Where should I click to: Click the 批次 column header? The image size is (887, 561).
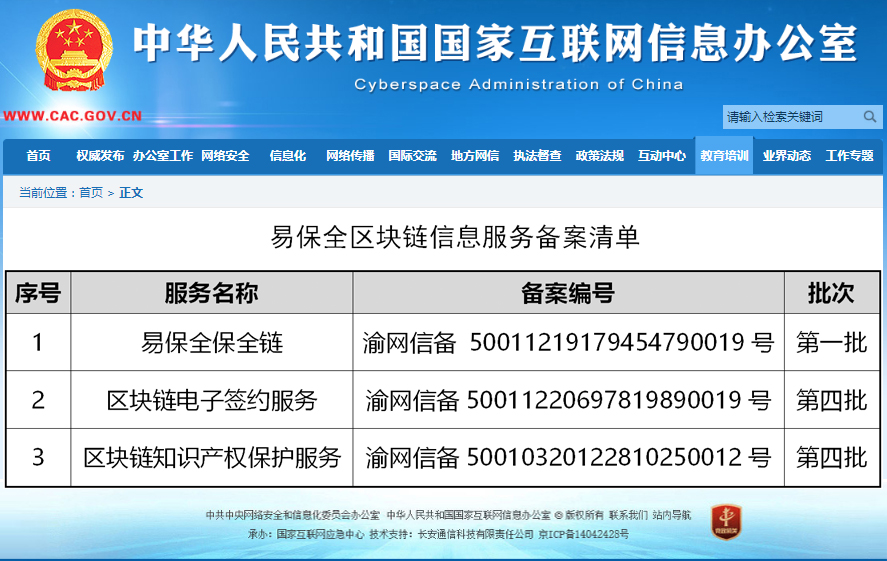[832, 293]
